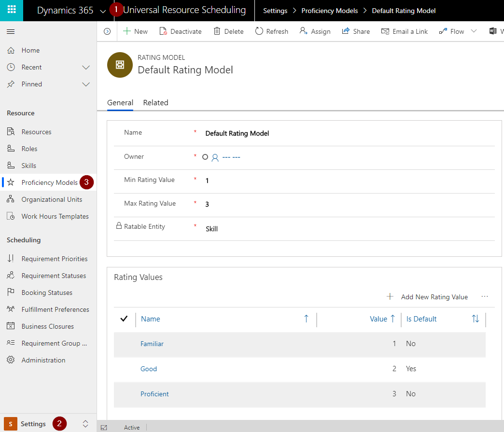
Task: Select the General tab
Action: pos(120,102)
